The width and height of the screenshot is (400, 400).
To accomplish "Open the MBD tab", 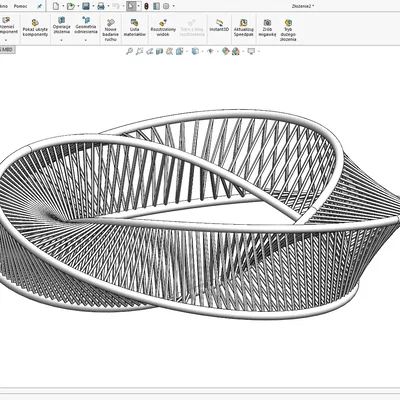I will [x=7, y=50].
